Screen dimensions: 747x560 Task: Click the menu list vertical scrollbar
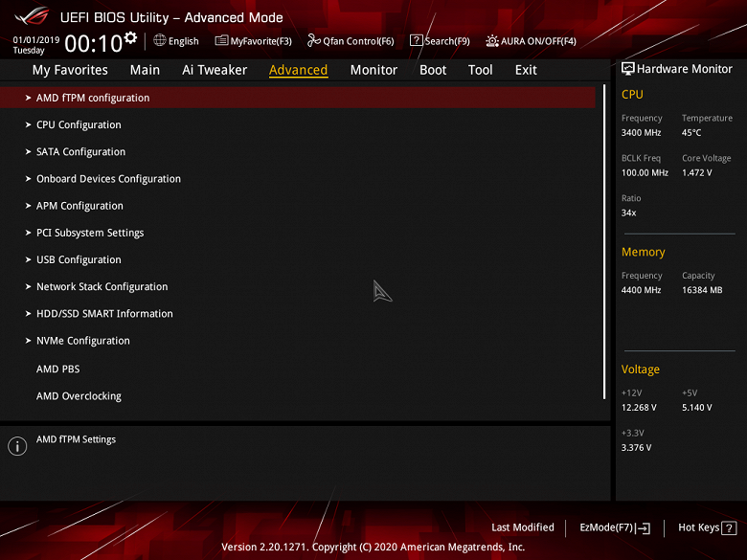(x=604, y=242)
